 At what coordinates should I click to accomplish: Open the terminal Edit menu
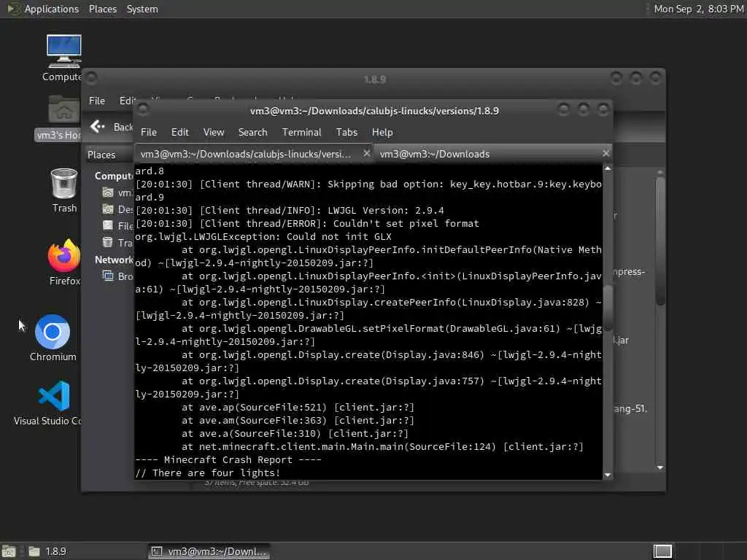[x=179, y=133]
